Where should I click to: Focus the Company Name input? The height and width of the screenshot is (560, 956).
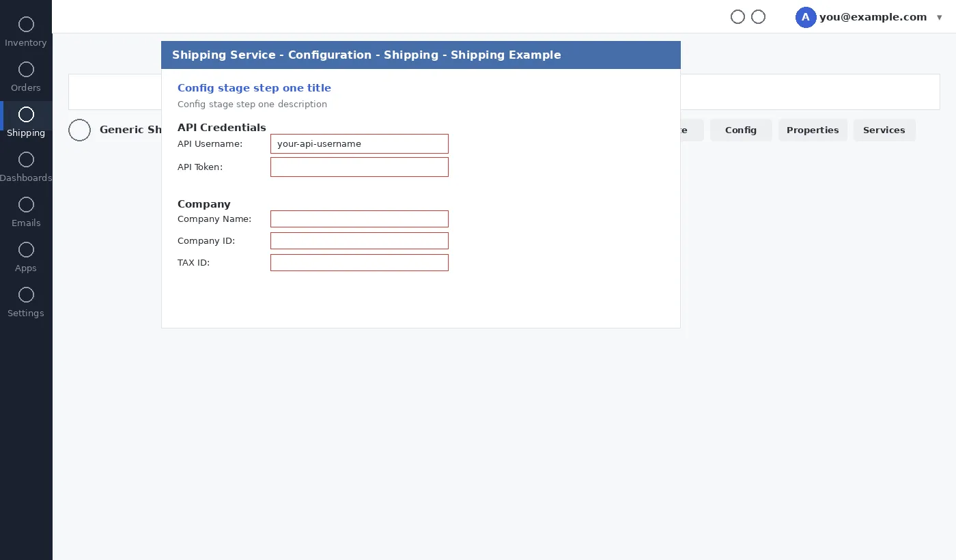(359, 219)
